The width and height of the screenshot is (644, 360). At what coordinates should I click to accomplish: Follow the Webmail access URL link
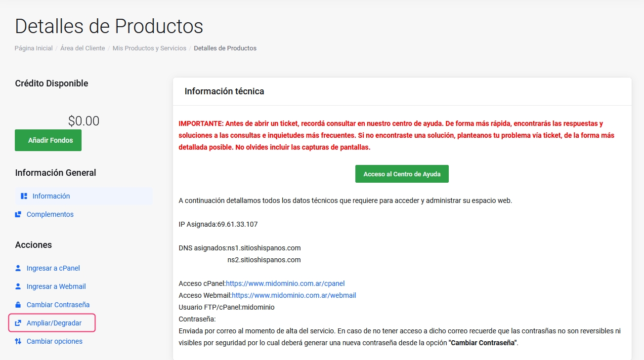click(x=294, y=295)
